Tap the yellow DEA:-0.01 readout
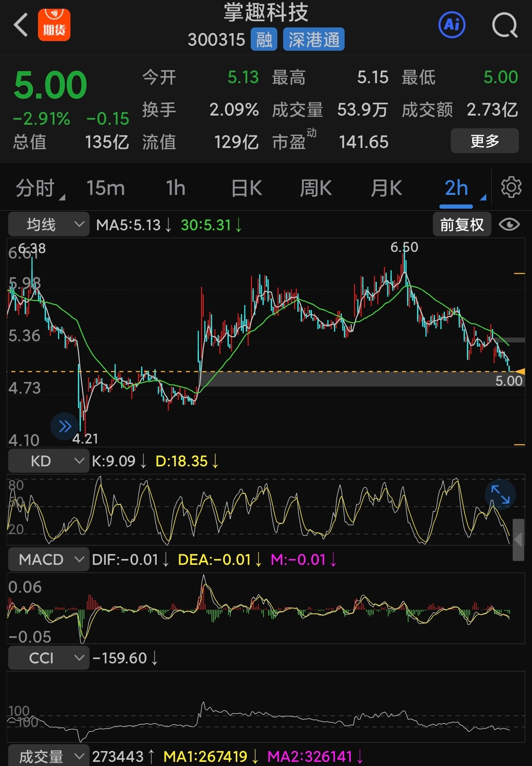532x766 pixels. coord(219,559)
